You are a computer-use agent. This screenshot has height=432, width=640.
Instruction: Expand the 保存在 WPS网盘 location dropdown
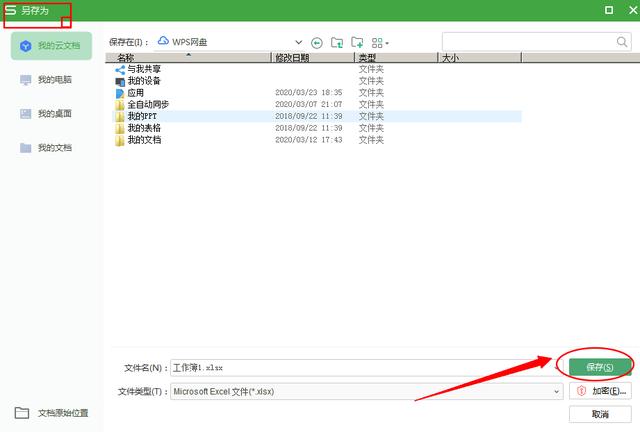point(298,42)
